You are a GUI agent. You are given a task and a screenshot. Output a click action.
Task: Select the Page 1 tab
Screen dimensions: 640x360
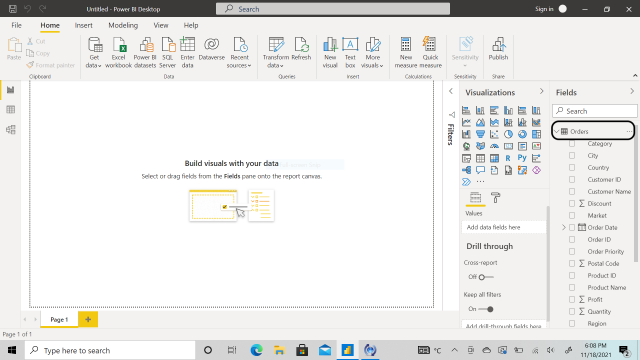click(x=59, y=320)
